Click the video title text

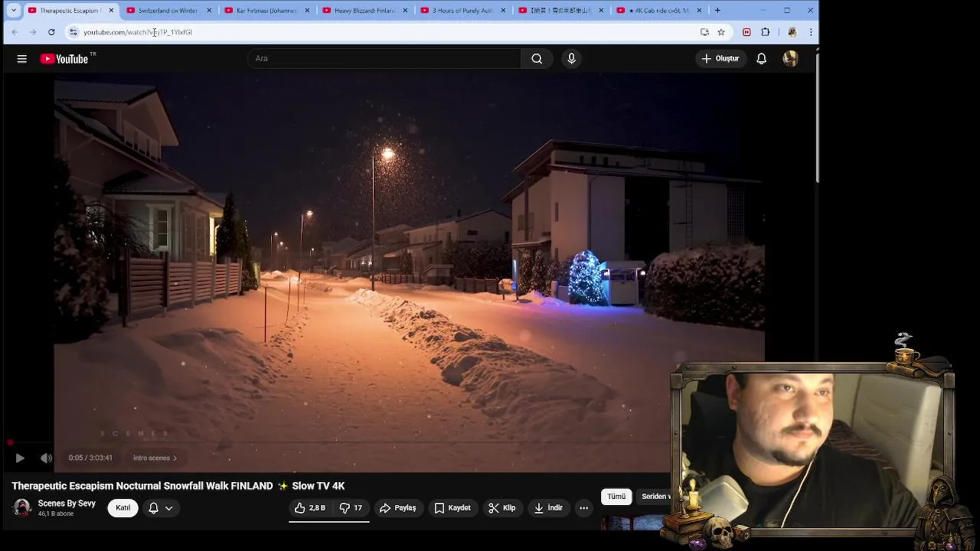pyautogui.click(x=178, y=486)
